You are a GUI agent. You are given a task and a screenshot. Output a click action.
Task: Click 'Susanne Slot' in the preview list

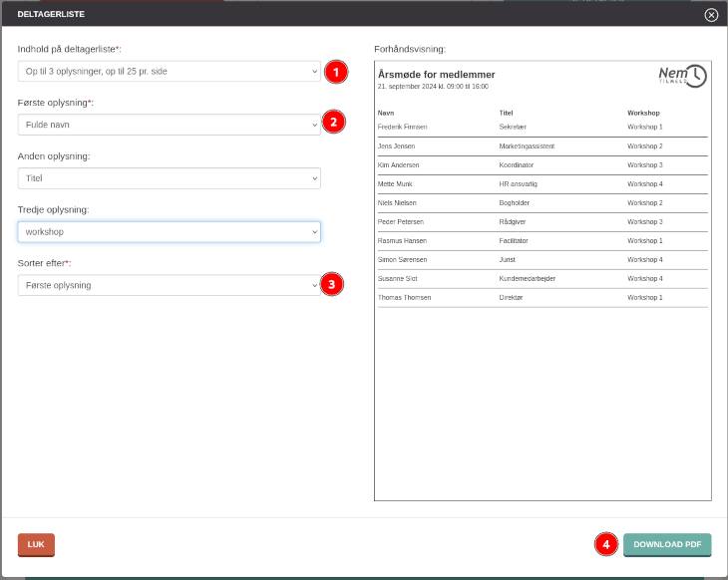(398, 279)
